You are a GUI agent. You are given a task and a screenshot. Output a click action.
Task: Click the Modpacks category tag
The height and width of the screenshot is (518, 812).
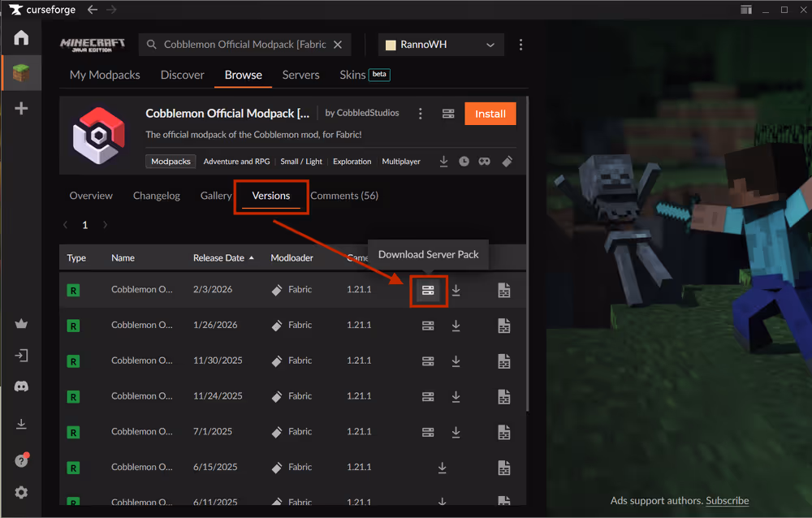pos(171,162)
